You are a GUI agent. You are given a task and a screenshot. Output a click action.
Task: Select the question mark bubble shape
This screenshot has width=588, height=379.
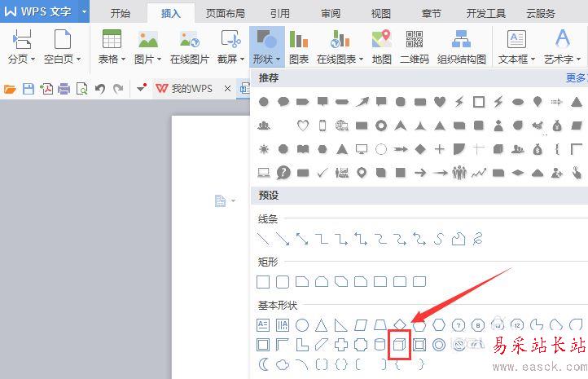click(x=283, y=173)
